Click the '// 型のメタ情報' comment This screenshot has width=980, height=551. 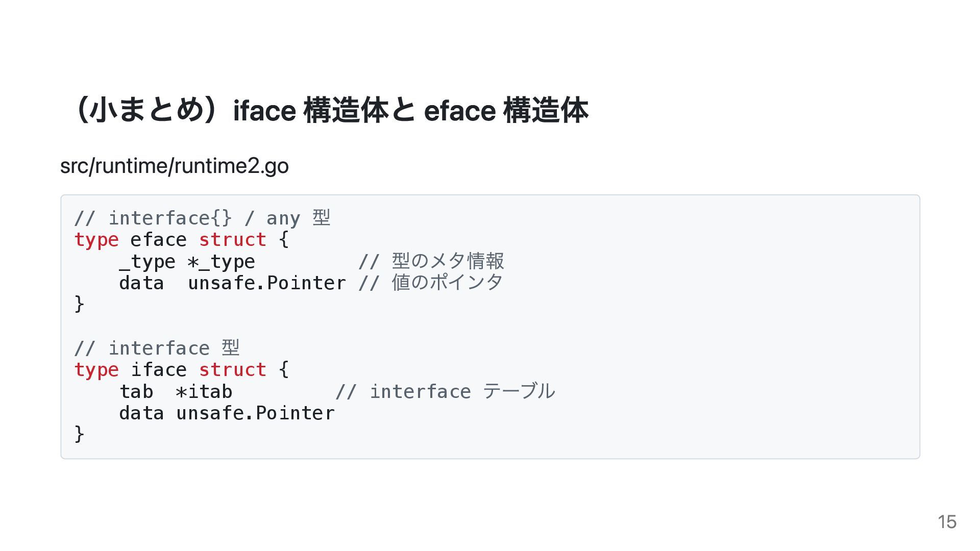point(431,261)
